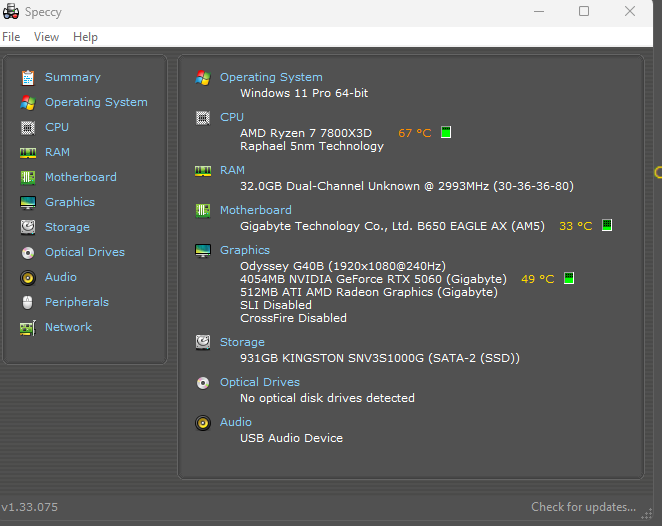
Task: Click the Motherboard icon in summary pane
Action: (203, 210)
